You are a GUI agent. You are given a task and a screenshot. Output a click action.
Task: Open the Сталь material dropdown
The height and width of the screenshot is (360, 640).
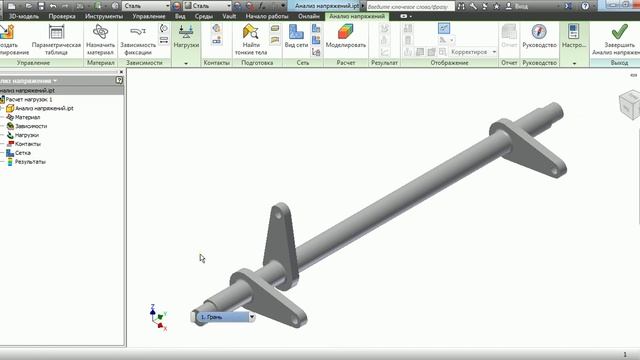[146, 6]
